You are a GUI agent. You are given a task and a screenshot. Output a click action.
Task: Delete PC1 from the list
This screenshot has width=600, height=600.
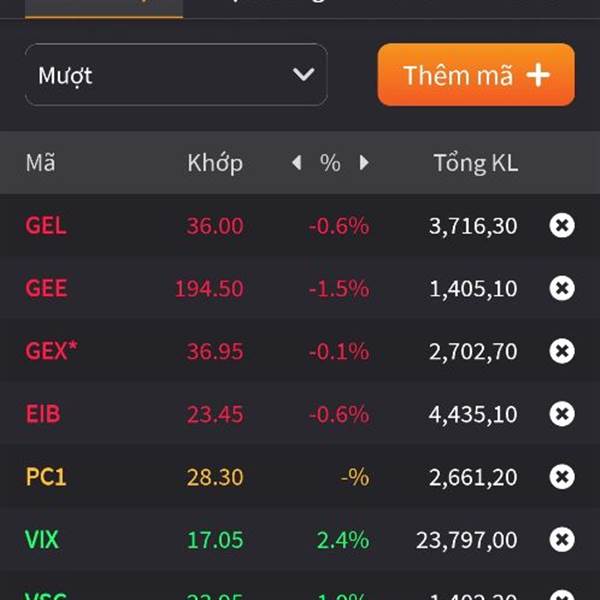pyautogui.click(x=562, y=477)
